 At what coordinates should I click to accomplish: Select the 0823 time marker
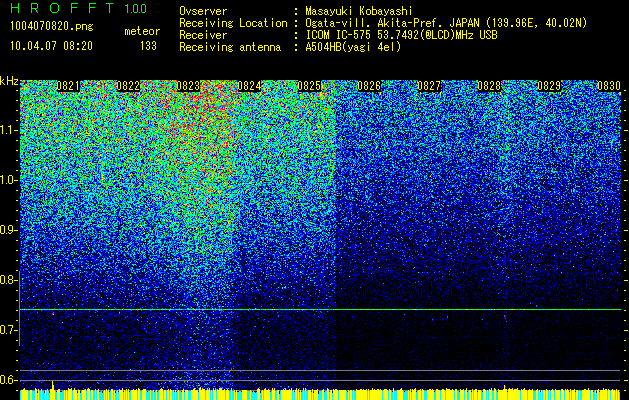[x=188, y=86]
